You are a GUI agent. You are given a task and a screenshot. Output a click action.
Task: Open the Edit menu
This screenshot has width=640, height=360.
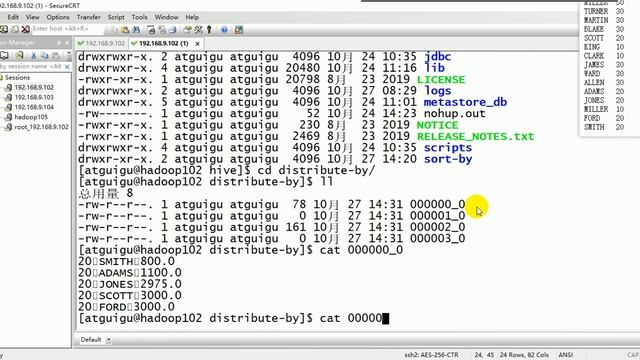(x=13, y=17)
